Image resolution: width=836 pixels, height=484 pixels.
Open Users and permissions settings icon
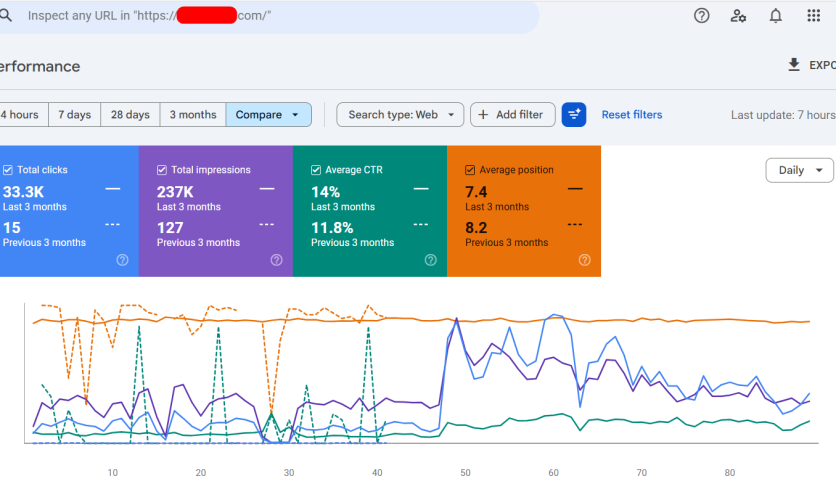tap(738, 16)
